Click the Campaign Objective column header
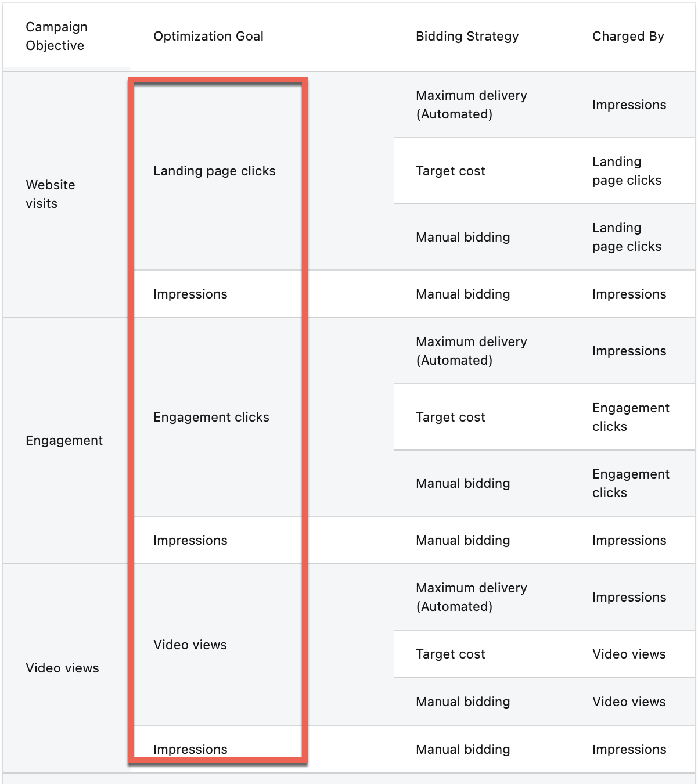This screenshot has width=698, height=784. click(x=56, y=36)
